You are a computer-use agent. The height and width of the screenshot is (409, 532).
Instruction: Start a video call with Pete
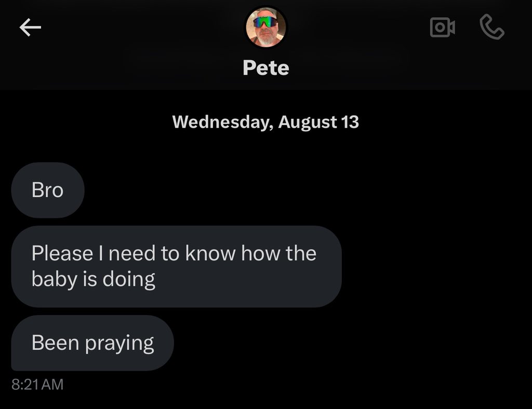click(x=443, y=28)
